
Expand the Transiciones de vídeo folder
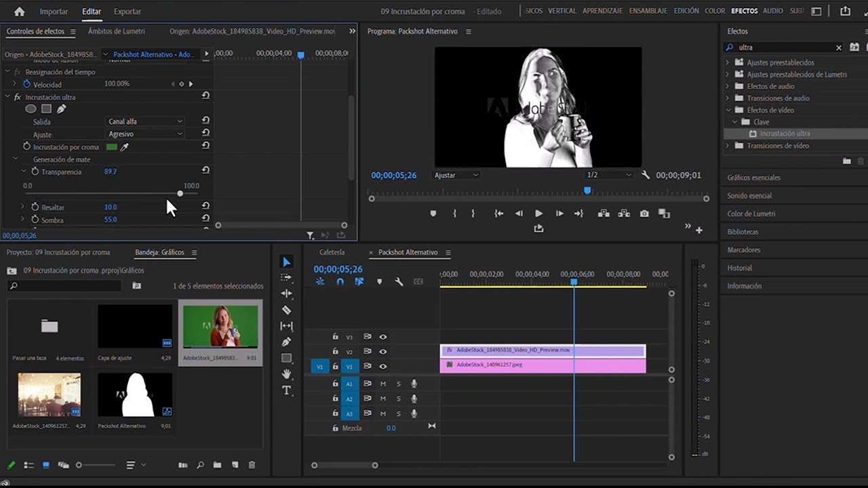728,146
